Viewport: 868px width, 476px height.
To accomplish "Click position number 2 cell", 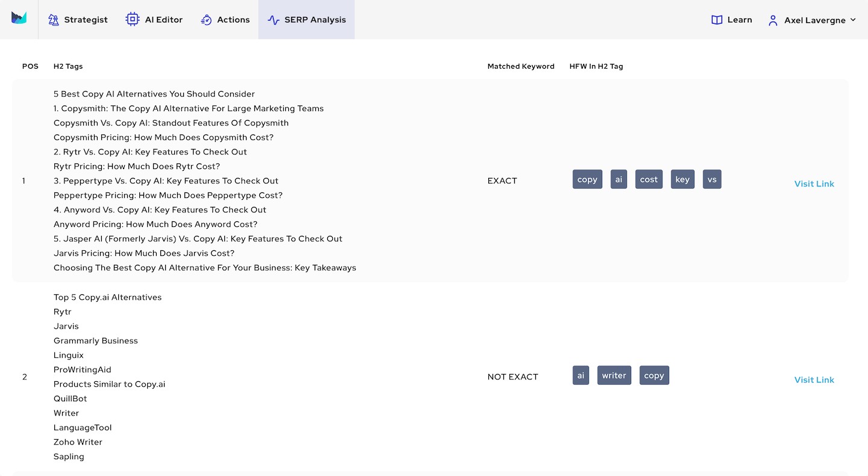I will tap(25, 376).
